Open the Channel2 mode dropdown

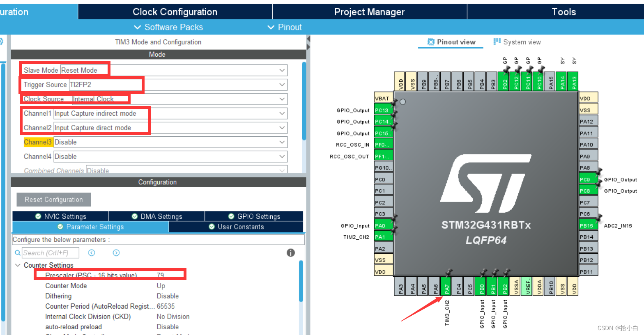pyautogui.click(x=170, y=128)
